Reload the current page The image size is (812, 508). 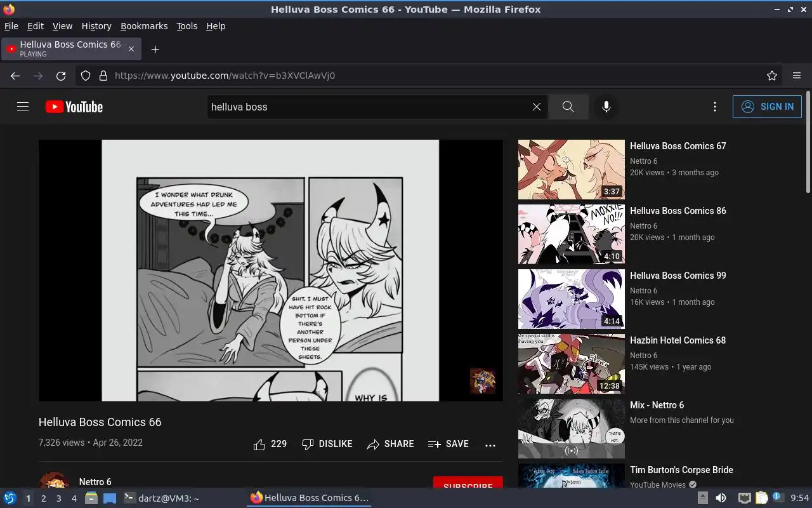(61, 76)
